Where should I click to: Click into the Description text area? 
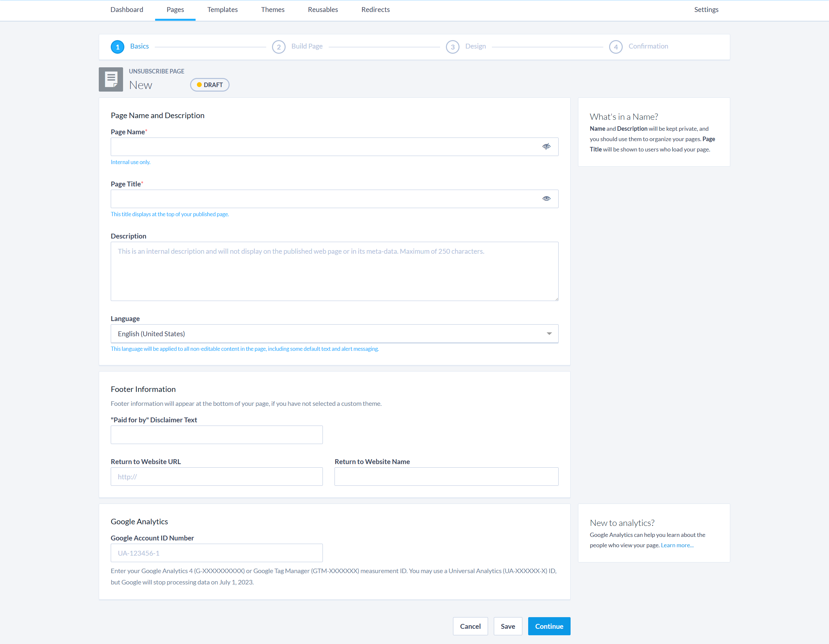[x=335, y=271]
